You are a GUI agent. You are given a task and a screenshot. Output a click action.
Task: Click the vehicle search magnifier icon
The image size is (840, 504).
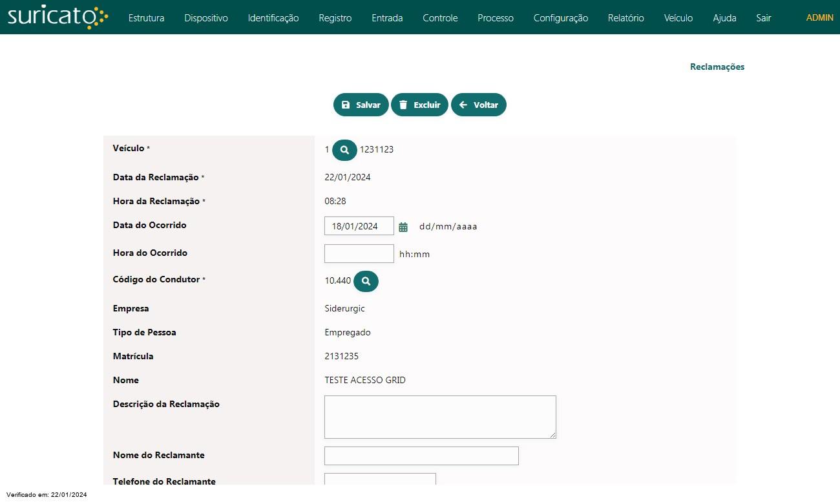coord(344,150)
